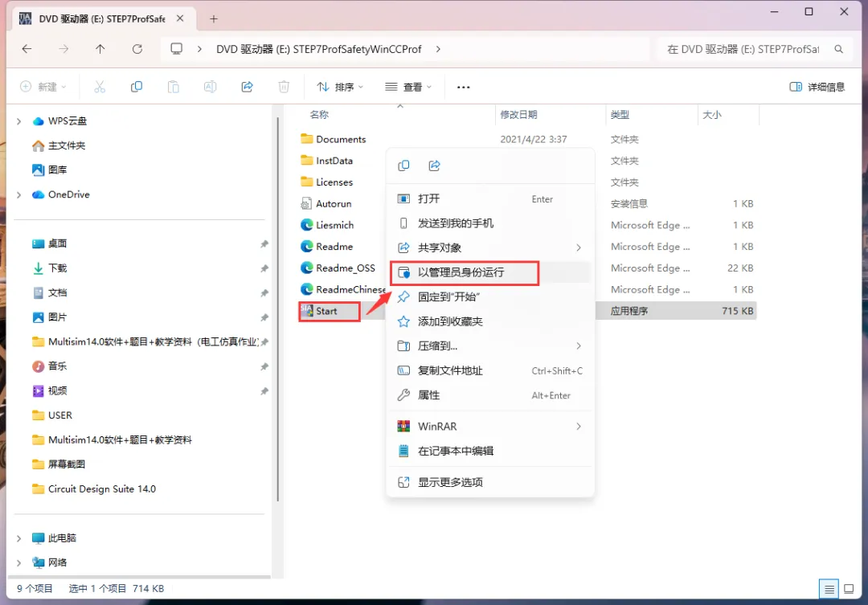Open the more options ellipsis
Image resolution: width=868 pixels, height=605 pixels.
464,87
